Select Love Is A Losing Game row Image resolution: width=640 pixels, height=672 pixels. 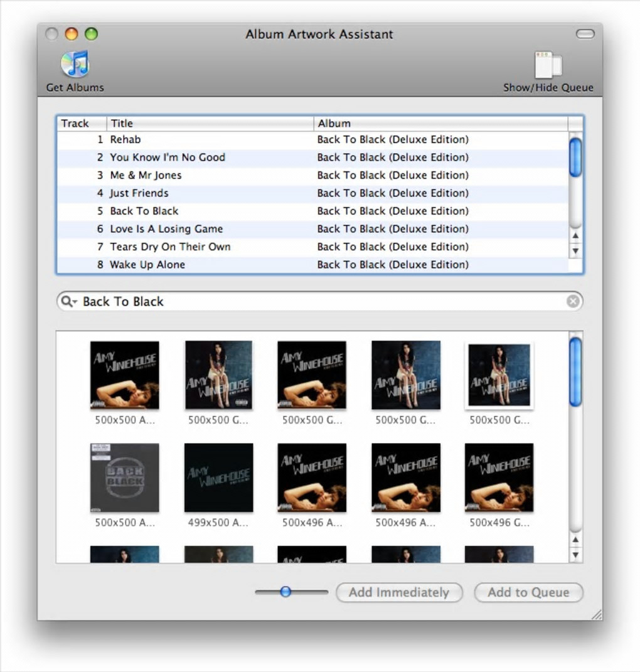tap(313, 229)
